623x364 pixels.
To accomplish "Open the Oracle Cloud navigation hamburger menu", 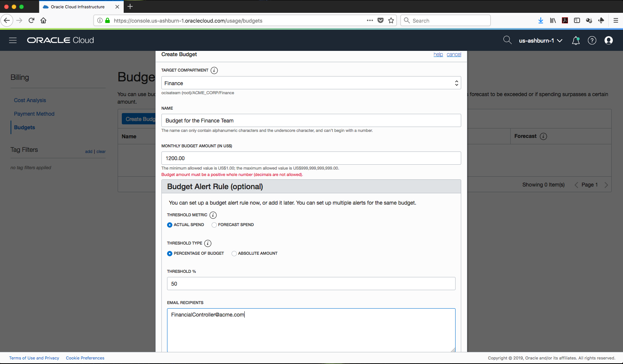I will (13, 40).
